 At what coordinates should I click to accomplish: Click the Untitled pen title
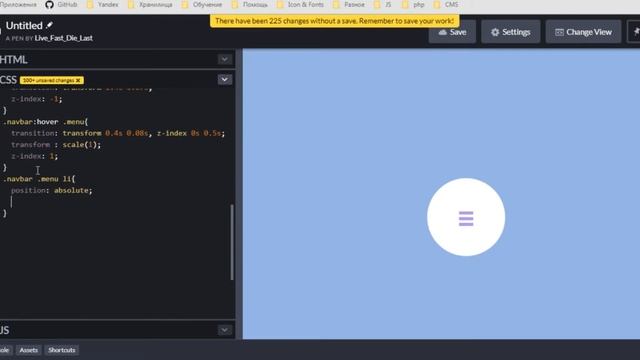[24, 25]
